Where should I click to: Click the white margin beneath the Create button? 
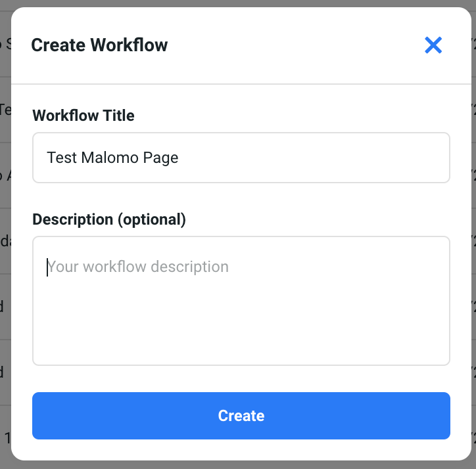click(x=241, y=449)
